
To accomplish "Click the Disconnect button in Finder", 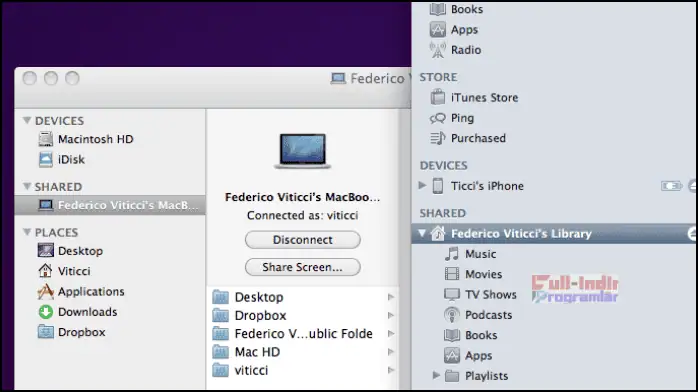I will click(x=303, y=240).
